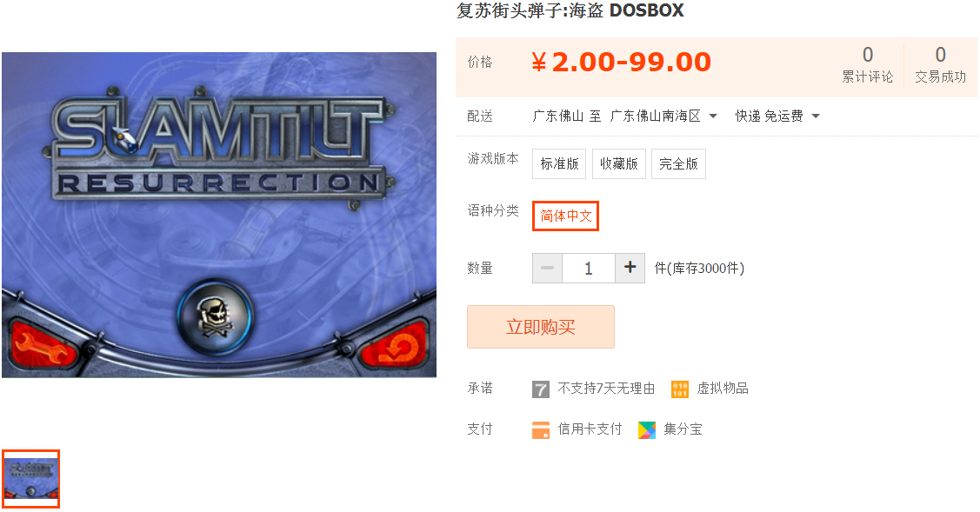Increase quantity with the plus button

(630, 269)
